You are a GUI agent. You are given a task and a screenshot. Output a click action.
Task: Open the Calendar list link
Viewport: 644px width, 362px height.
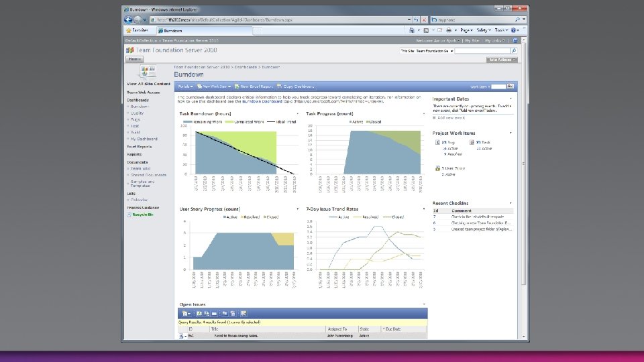[139, 200]
